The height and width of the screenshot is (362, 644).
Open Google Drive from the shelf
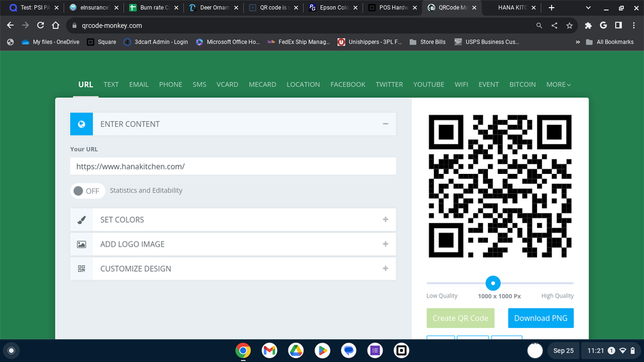[x=296, y=350]
